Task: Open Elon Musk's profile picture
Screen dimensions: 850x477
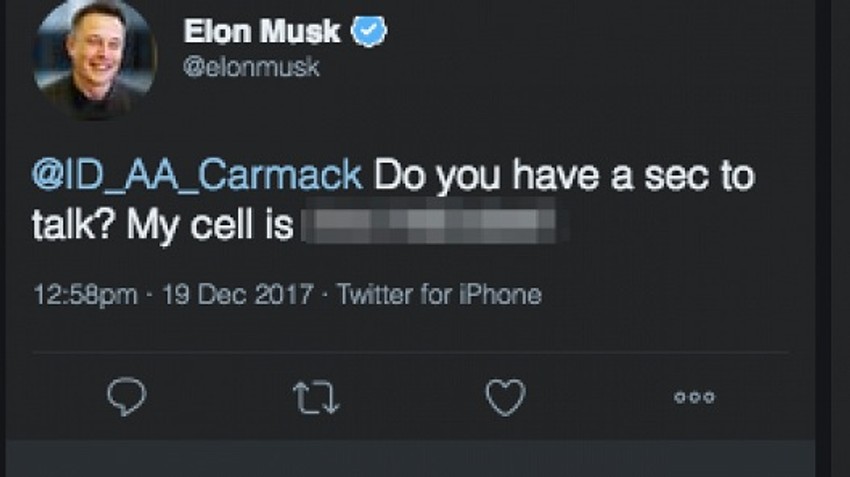Action: tap(96, 61)
